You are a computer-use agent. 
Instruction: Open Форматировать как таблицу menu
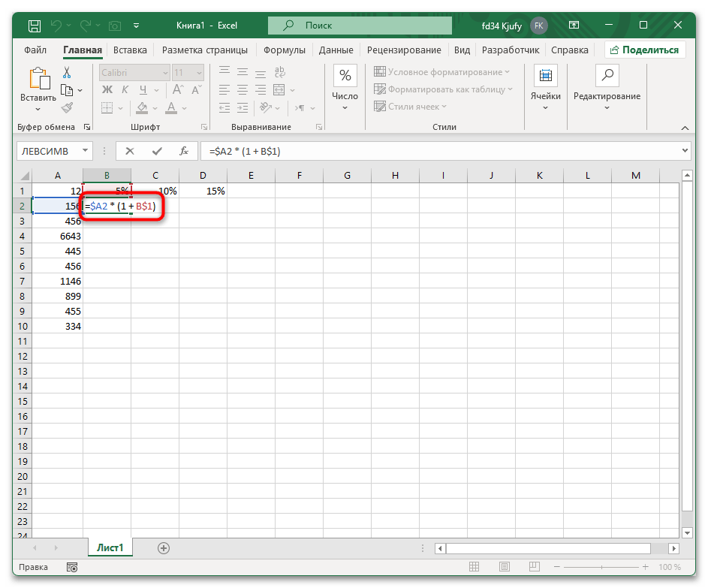(444, 89)
